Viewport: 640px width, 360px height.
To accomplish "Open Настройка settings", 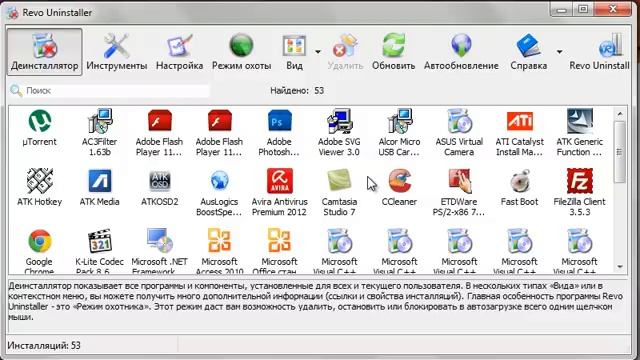I will coord(180,51).
